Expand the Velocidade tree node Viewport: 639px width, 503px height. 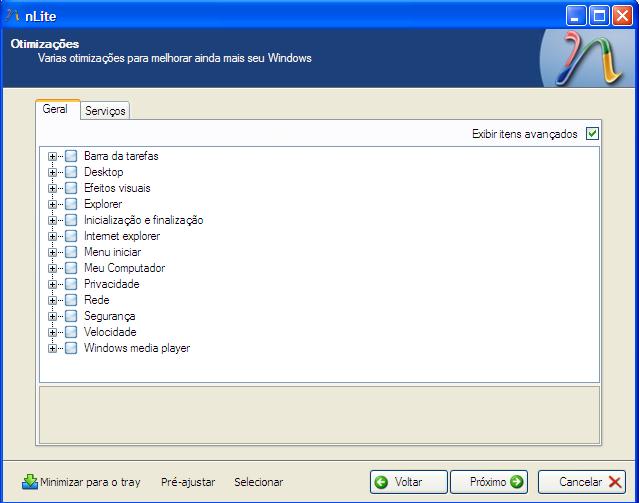[52, 332]
